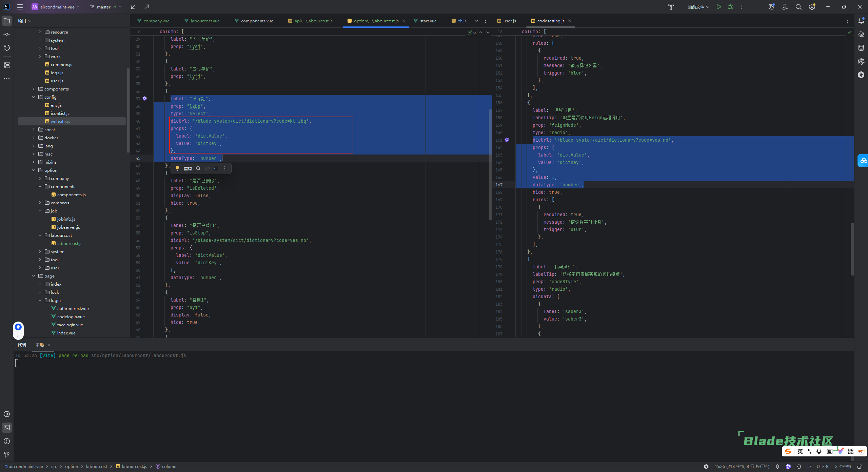Expand the docker folder
This screenshot has height=472, width=868.
[x=34, y=138]
